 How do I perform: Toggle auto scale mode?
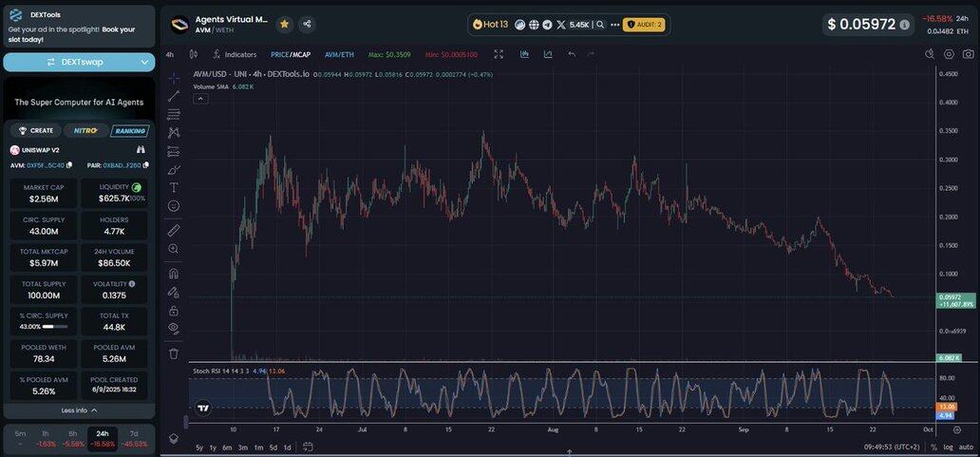967,447
